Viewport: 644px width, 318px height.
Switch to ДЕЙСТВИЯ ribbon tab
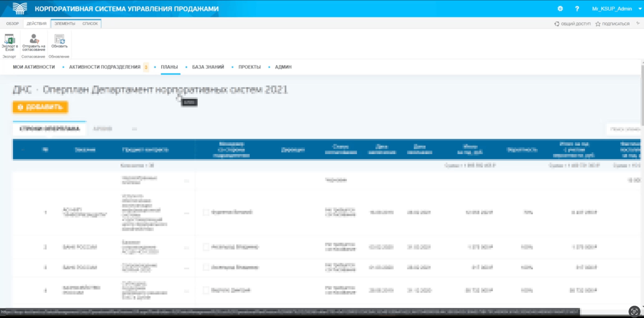point(36,24)
